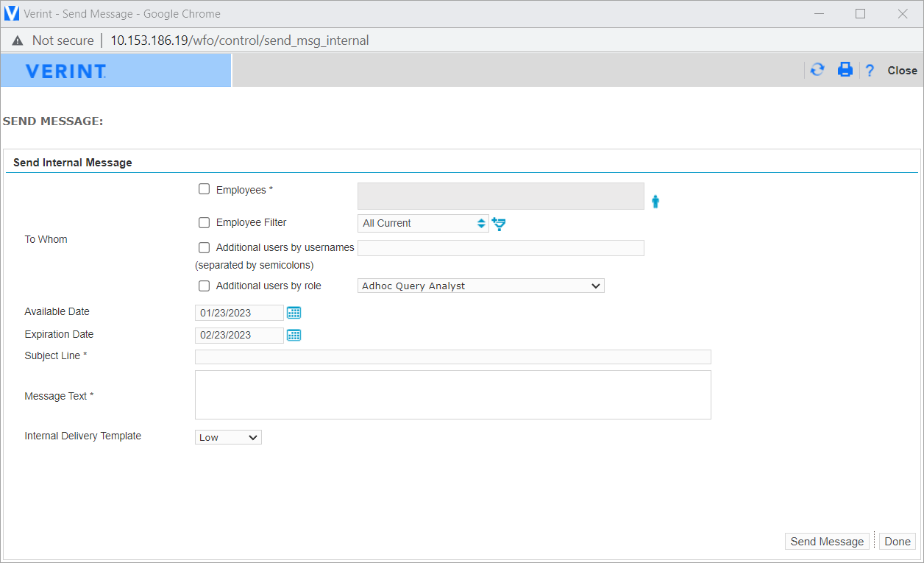Open Available Date calendar picker
Viewport: 924px width, 563px height.
point(294,313)
